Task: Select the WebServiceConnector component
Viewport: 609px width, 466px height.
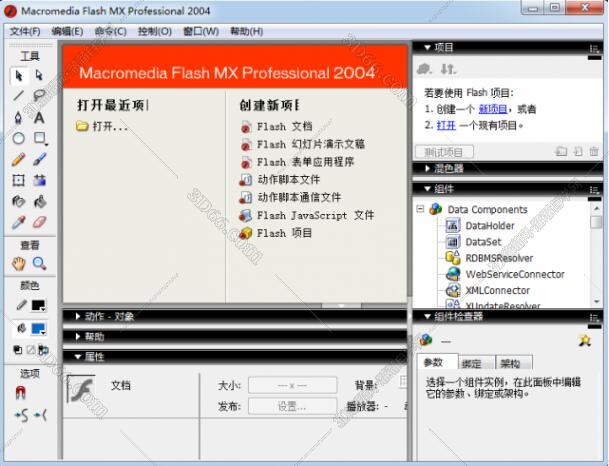Action: [505, 274]
